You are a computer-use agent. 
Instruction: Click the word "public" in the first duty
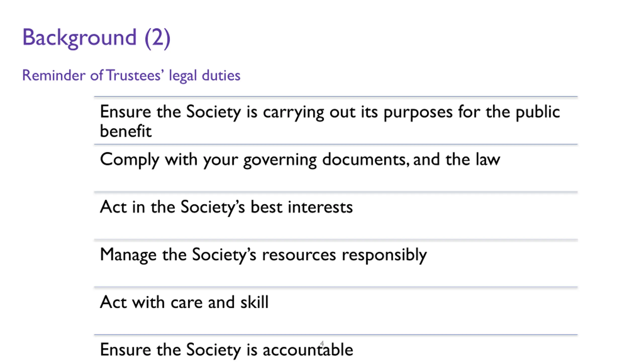pos(538,112)
